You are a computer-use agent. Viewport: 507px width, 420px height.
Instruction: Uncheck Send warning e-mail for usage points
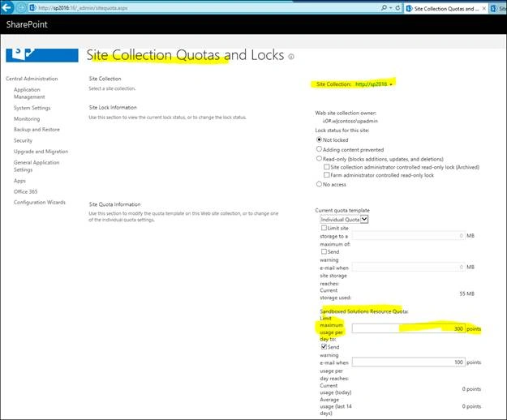[324, 347]
